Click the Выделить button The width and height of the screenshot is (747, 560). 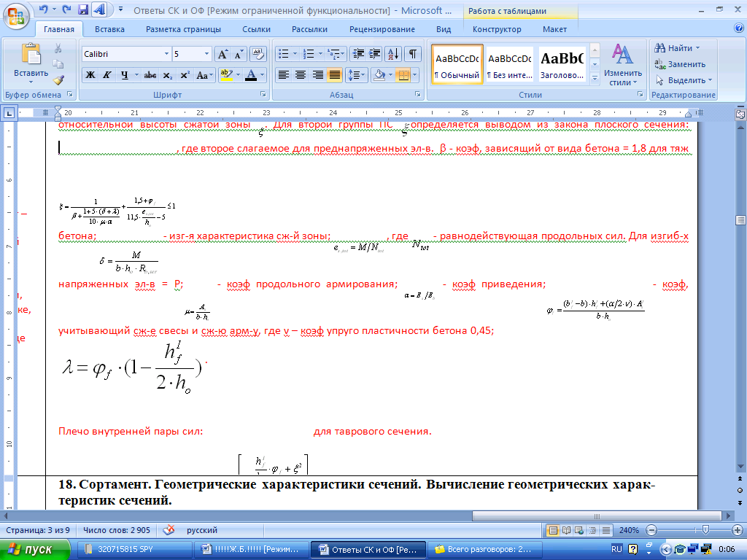[684, 80]
